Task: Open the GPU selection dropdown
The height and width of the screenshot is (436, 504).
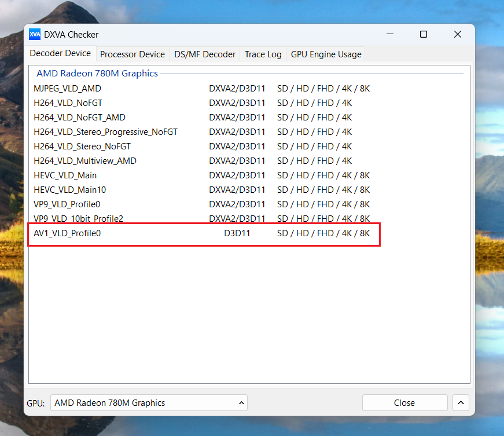Action: [x=149, y=403]
